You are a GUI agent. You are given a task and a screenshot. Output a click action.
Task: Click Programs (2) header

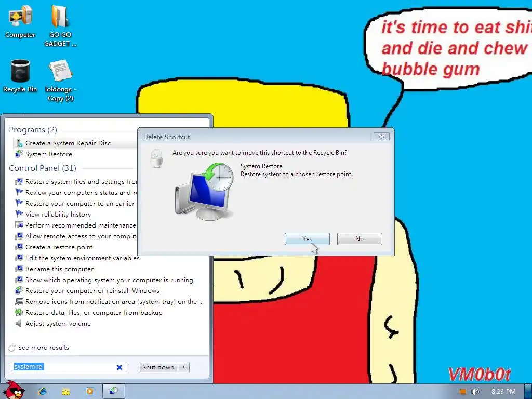click(x=33, y=130)
